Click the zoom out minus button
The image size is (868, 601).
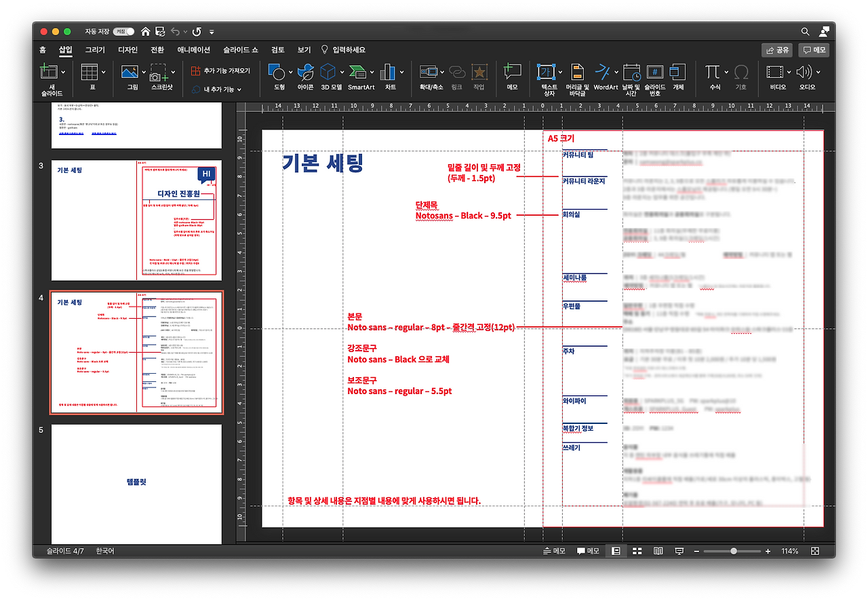click(x=696, y=551)
